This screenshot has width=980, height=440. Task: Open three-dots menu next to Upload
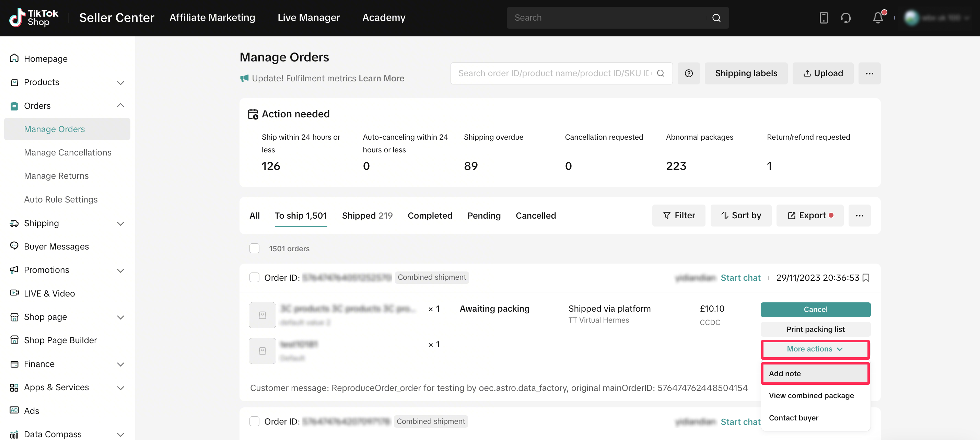pos(869,73)
